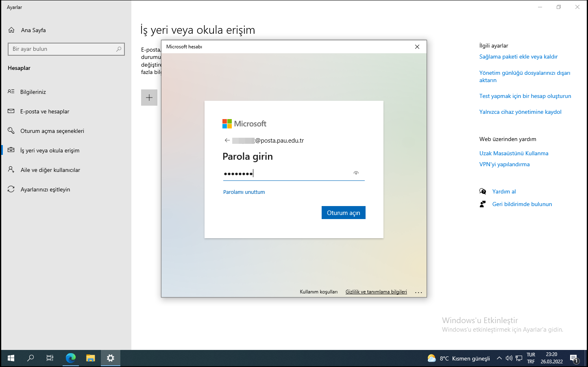Open Gizlilik ve tanımlama bilgileri link
Image resolution: width=588 pixels, height=367 pixels.
pyautogui.click(x=376, y=292)
